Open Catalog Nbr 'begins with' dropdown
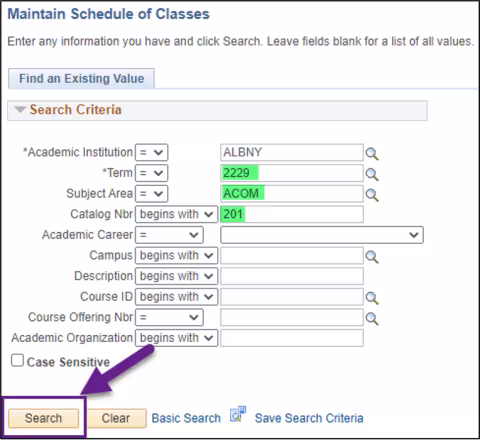 (176, 214)
